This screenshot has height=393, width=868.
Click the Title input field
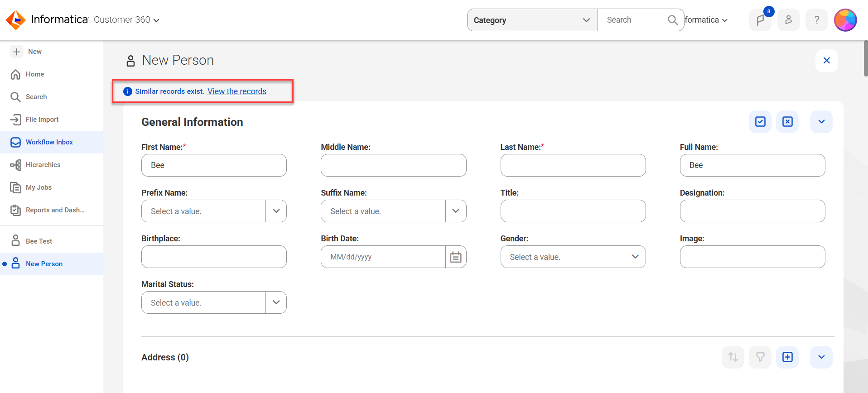[x=573, y=211]
